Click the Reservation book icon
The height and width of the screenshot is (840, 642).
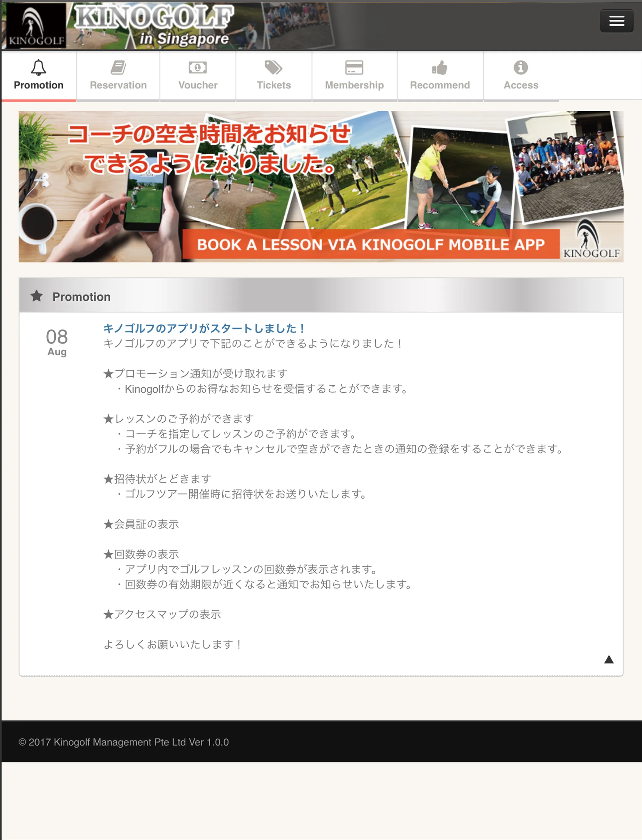[118, 68]
